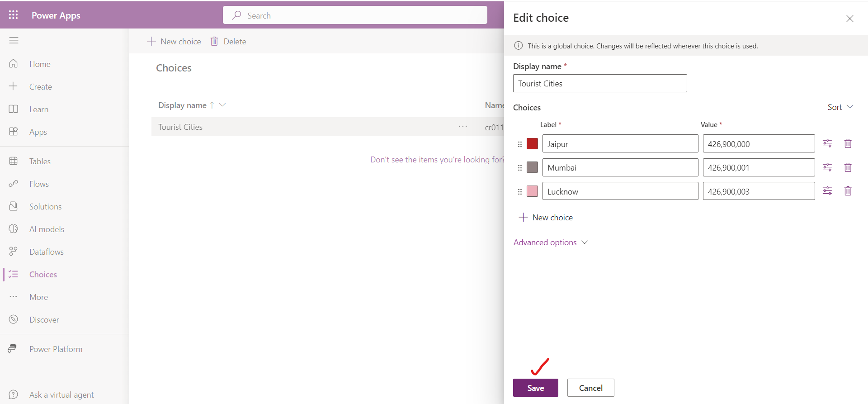
Task: Pick the red color swatch for Jaipur
Action: coord(533,144)
